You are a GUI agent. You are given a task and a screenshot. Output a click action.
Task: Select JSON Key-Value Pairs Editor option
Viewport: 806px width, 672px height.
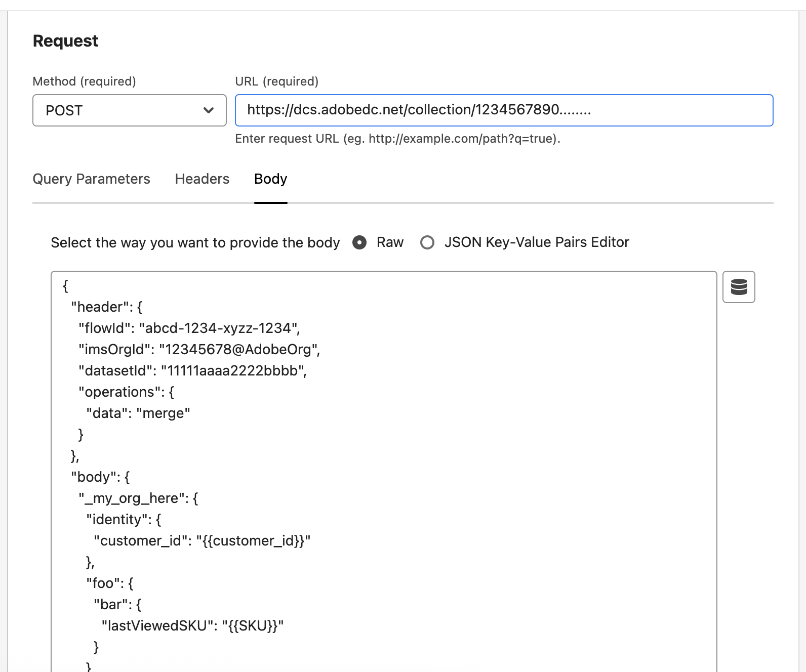point(427,243)
